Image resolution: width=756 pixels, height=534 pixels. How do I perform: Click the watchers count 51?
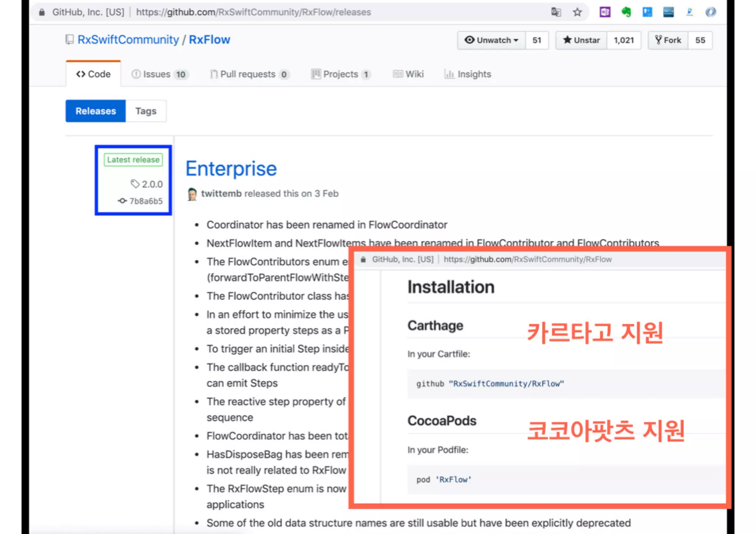537,40
